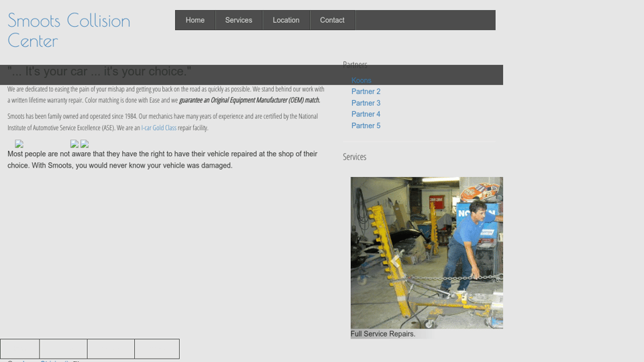Open the Home menu item
This screenshot has width=644, height=362.
click(x=195, y=20)
